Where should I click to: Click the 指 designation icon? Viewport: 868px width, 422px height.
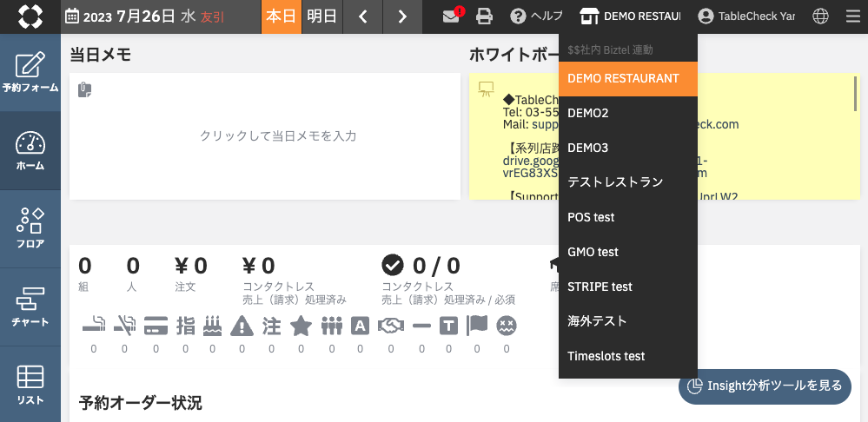coord(185,326)
